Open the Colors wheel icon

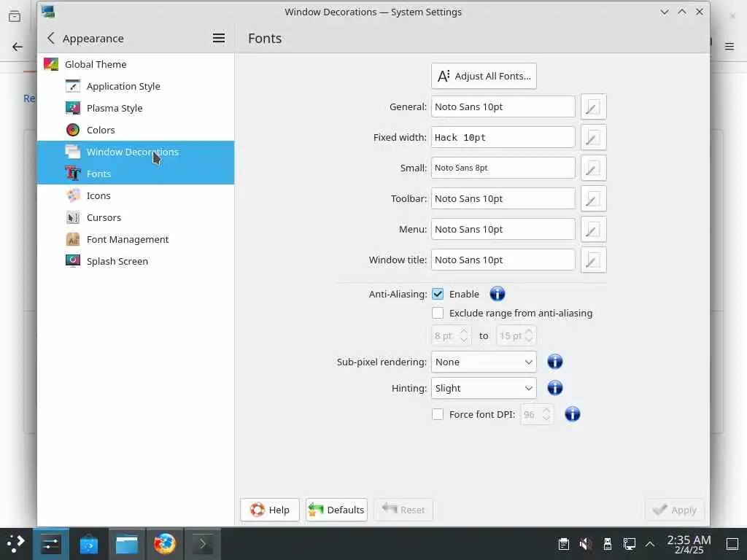(72, 130)
